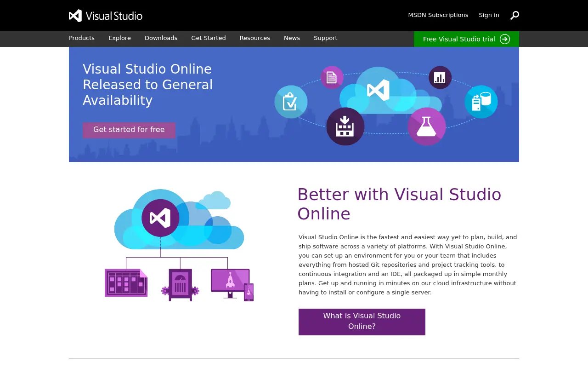588x368 pixels.
Task: Click the server database icon in banner
Action: [481, 102]
